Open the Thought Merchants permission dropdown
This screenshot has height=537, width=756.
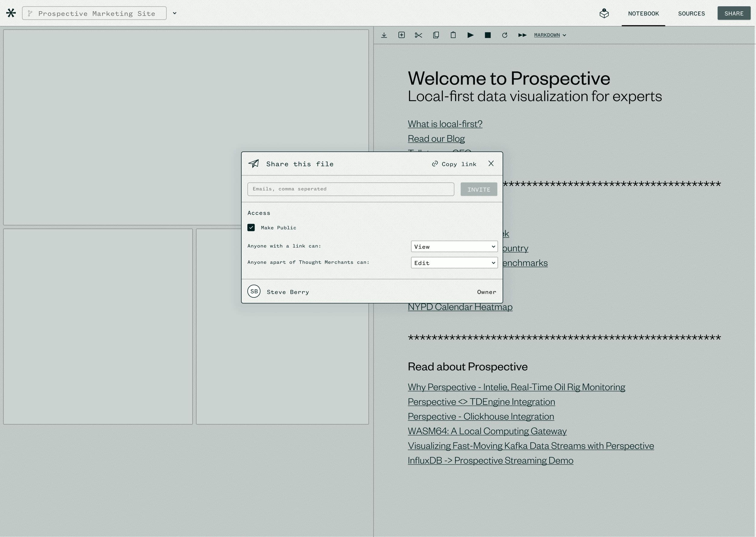[454, 262]
